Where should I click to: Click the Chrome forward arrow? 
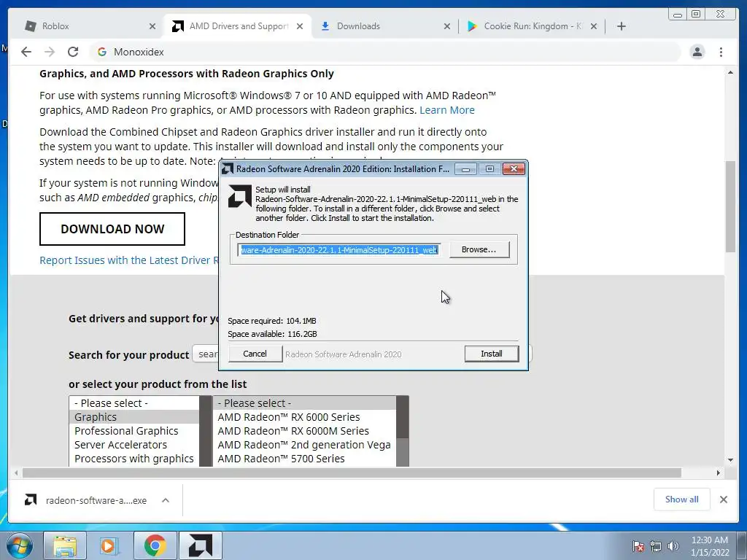click(x=50, y=52)
